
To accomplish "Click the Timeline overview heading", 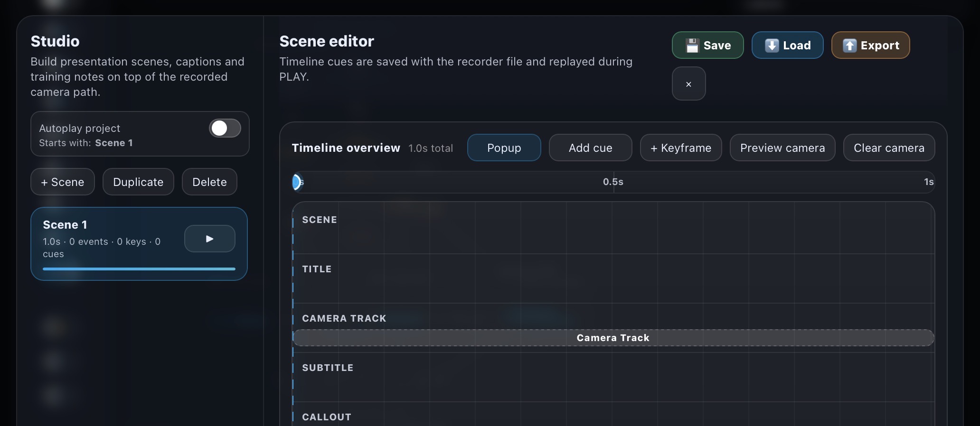I will point(346,148).
